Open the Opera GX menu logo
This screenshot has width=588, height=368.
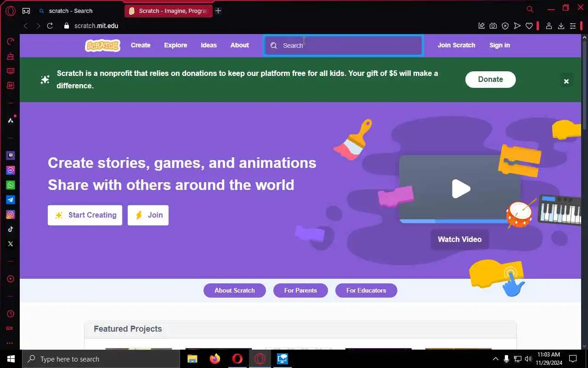11,11
